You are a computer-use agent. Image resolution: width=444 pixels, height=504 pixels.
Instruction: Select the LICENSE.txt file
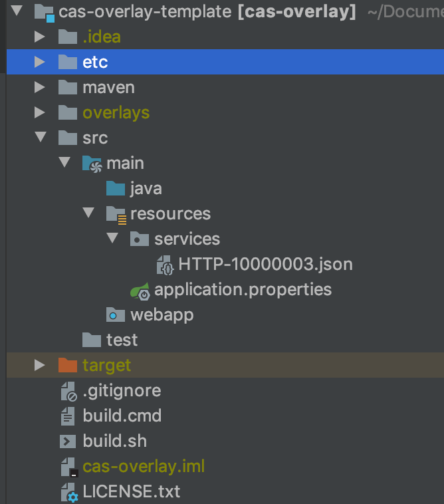[x=131, y=492]
